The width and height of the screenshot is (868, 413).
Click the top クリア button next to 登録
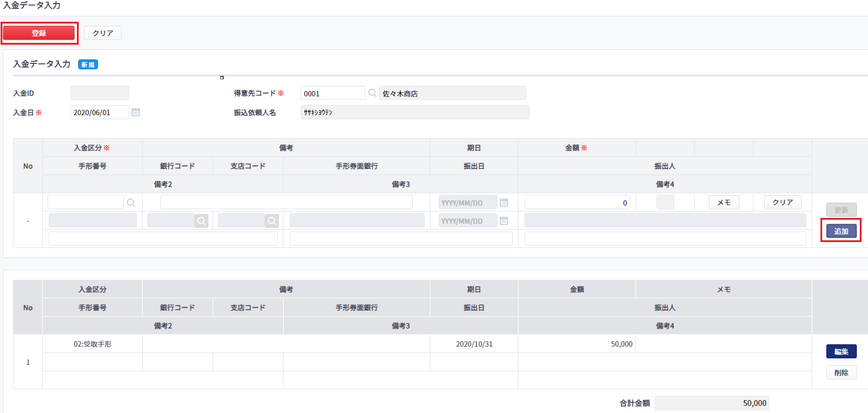(103, 33)
